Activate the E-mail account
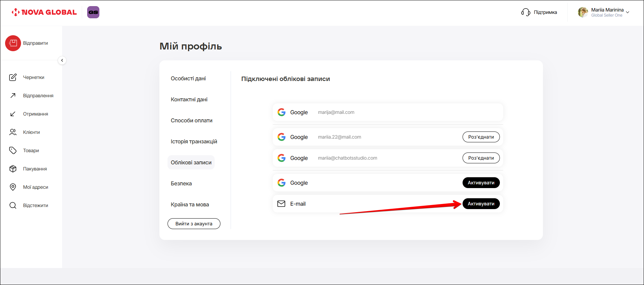The height and width of the screenshot is (285, 644). point(481,204)
